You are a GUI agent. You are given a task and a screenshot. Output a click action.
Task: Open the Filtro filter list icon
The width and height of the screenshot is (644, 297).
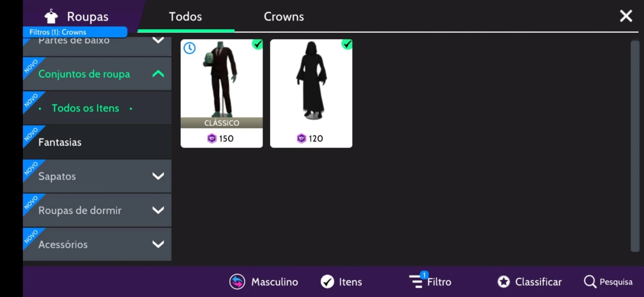(x=416, y=281)
